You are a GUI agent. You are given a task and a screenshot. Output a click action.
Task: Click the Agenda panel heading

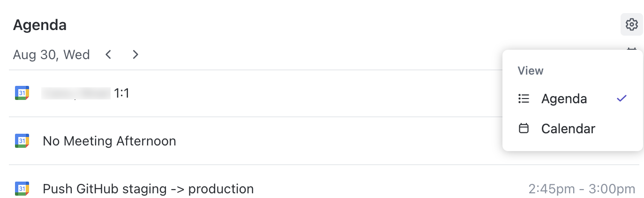[x=40, y=25]
